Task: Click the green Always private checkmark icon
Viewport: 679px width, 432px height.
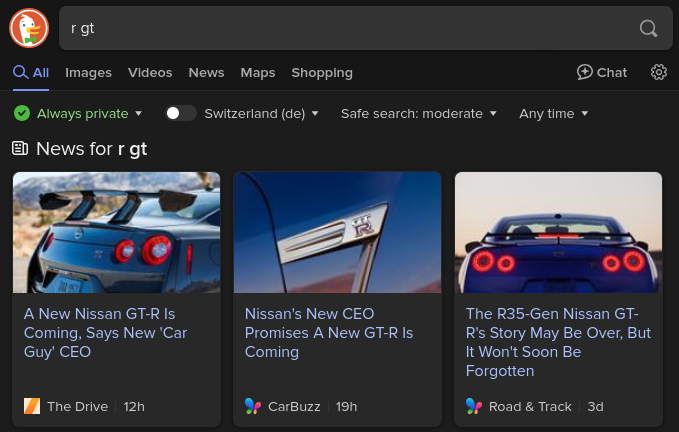Action: click(22, 113)
